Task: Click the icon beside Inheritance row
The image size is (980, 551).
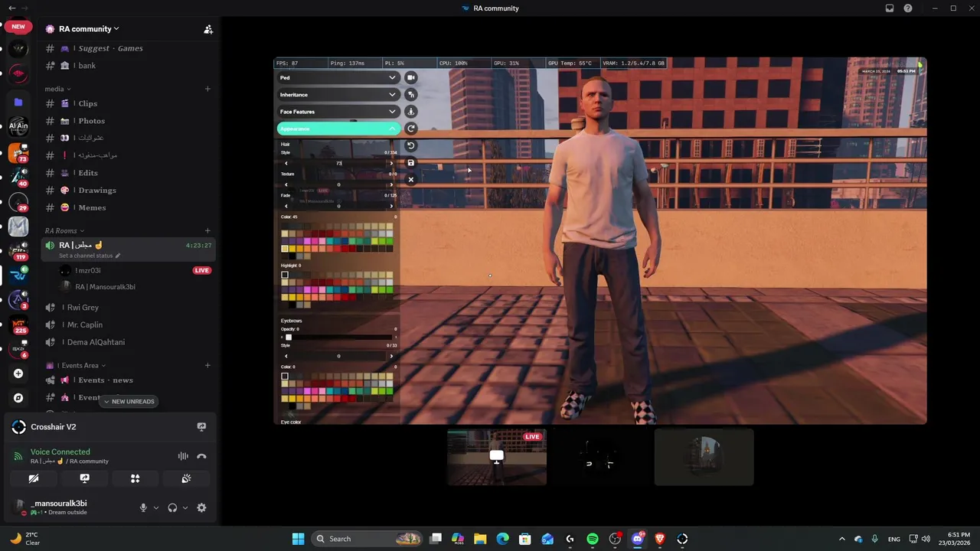Action: pos(411,95)
